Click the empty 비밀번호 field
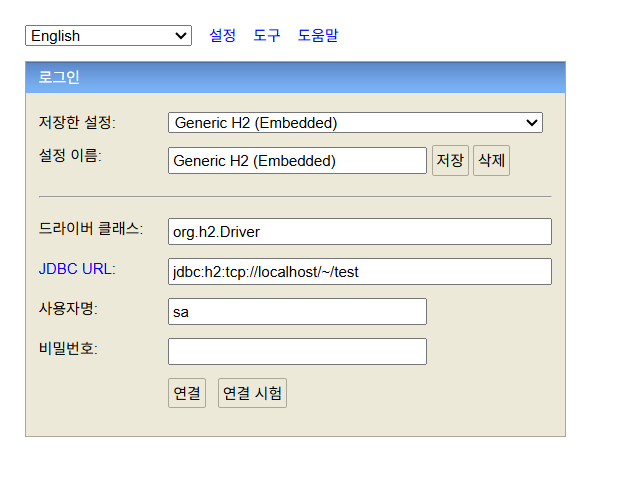 click(297, 351)
